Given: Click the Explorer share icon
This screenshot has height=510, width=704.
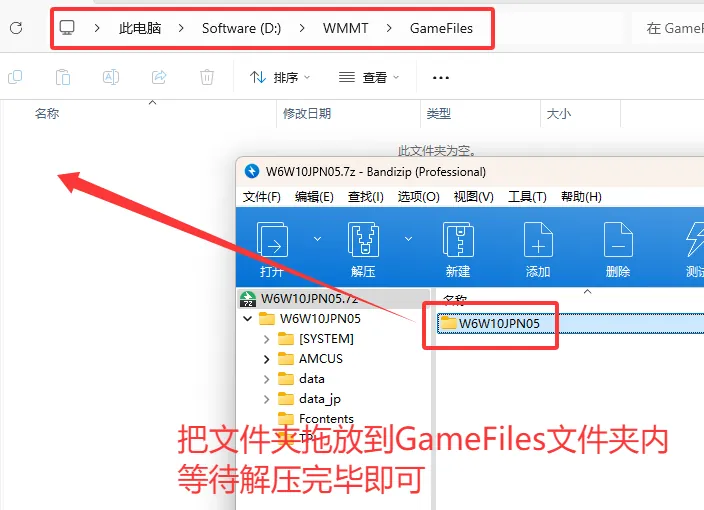Looking at the screenshot, I should (x=159, y=77).
